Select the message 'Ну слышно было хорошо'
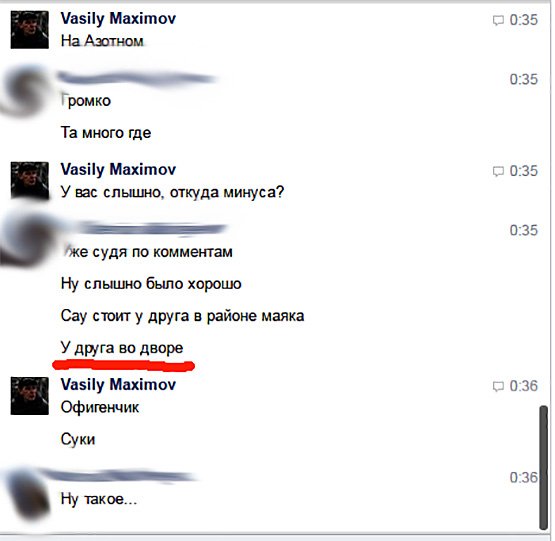The image size is (555, 541). (x=151, y=284)
